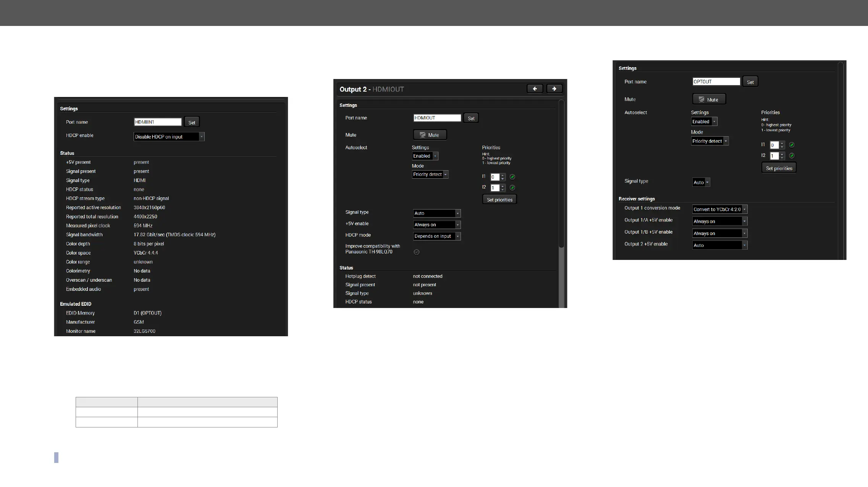The image size is (868, 487).
Task: Apply I2 priority checkmark in OPTOUT panel
Action: coord(792,156)
